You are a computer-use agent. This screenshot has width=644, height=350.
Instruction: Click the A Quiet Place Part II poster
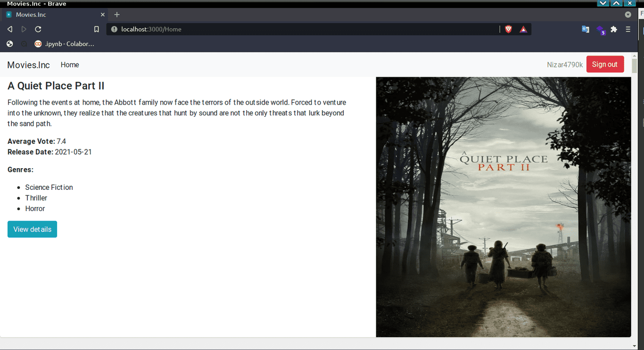(x=503, y=207)
